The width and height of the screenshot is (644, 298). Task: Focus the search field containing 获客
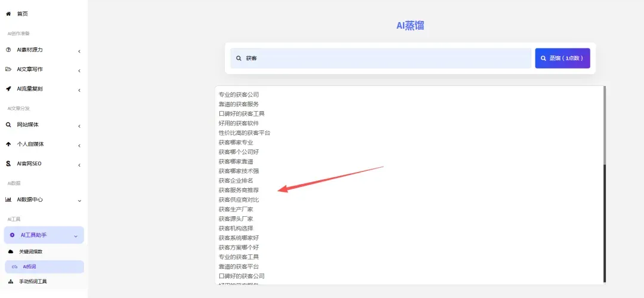380,59
